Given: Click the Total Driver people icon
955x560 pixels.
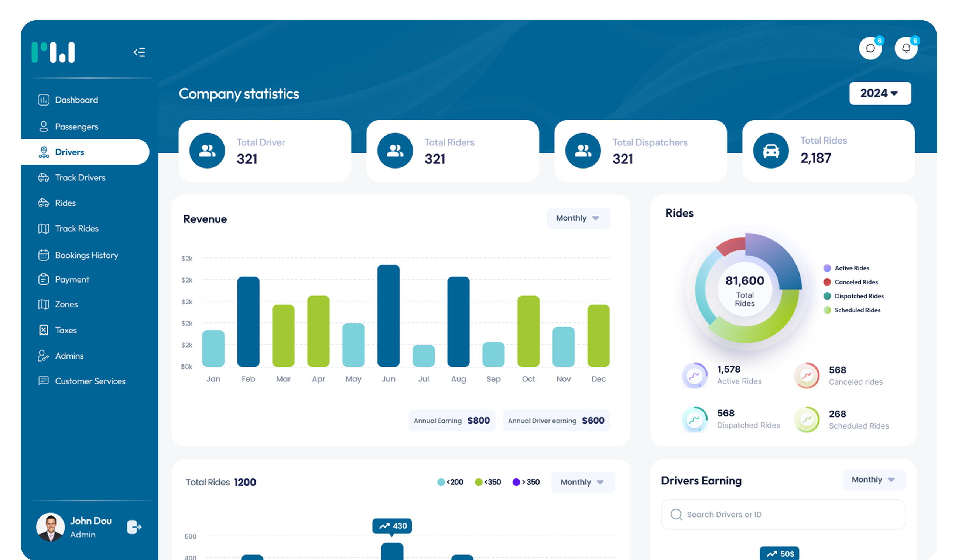Looking at the screenshot, I should pyautogui.click(x=207, y=151).
